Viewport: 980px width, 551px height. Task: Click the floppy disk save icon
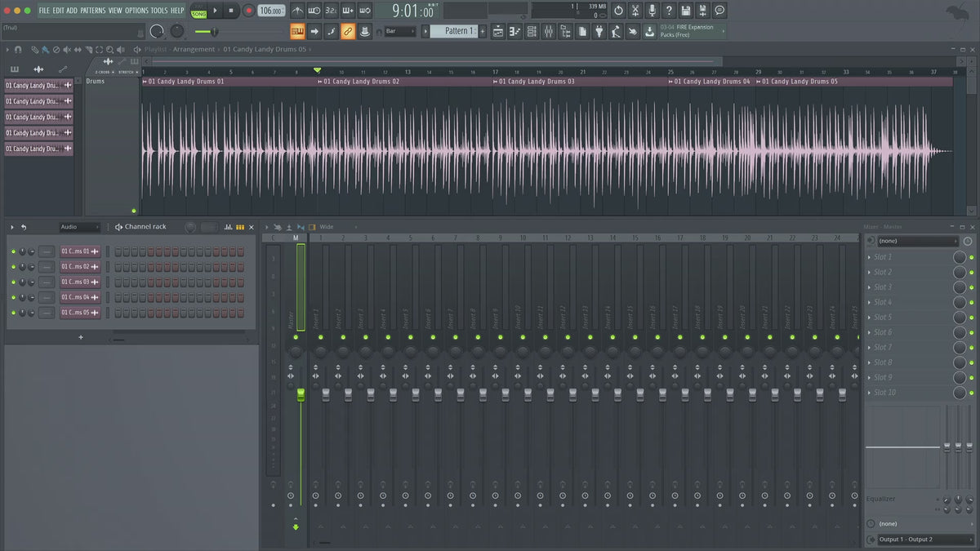click(685, 11)
